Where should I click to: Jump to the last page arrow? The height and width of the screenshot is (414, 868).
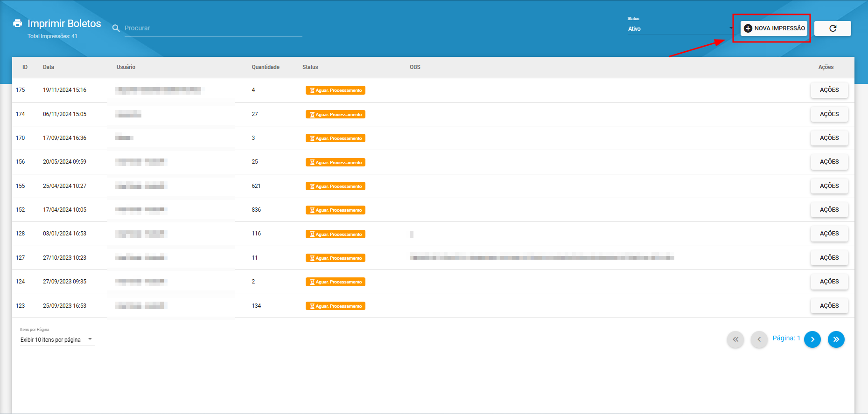coord(836,339)
